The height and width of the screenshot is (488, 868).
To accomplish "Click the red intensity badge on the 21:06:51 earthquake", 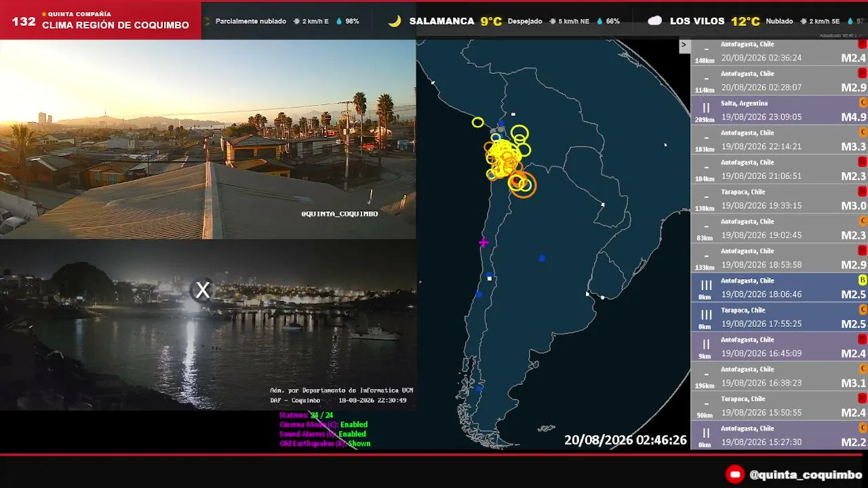I will (x=863, y=162).
